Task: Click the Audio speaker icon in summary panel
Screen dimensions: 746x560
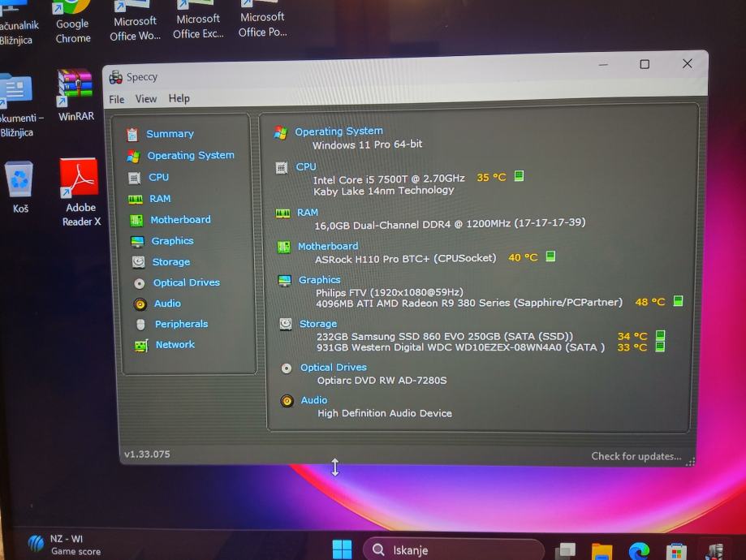Action: pos(287,401)
